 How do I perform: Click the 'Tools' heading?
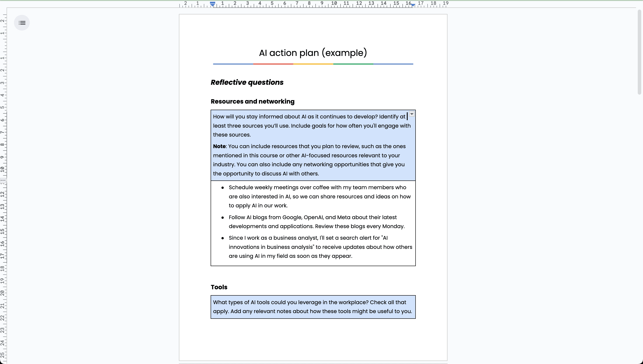point(219,287)
